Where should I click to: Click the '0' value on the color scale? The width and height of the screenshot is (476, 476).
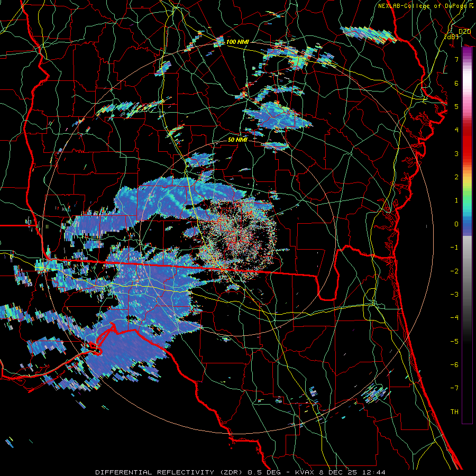coord(456,224)
